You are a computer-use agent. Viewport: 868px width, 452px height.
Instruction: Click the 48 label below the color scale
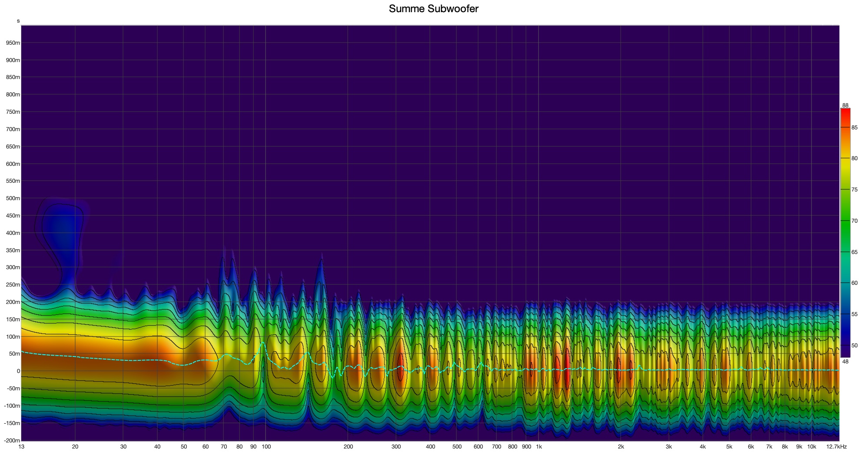pos(845,361)
